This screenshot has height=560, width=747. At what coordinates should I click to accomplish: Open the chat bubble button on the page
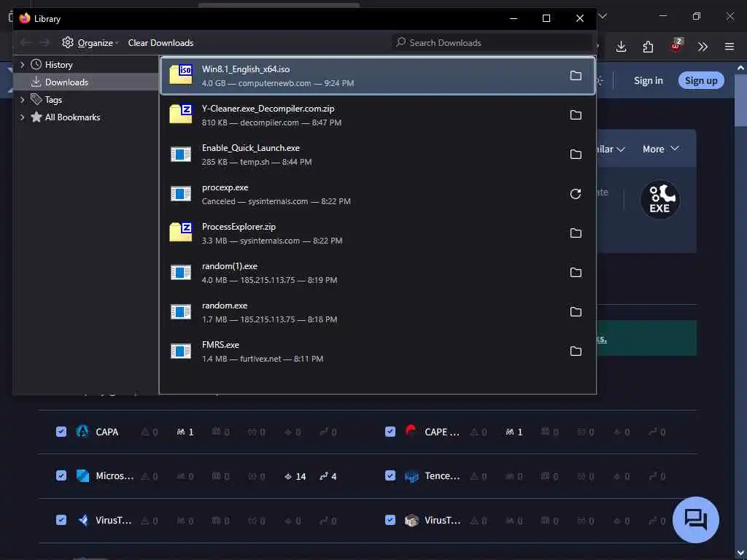click(x=695, y=519)
